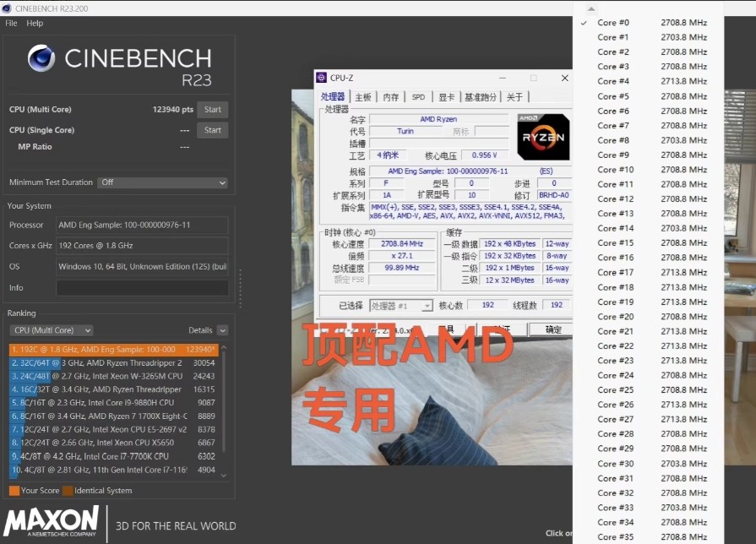756x544 pixels.
Task: Click the AMD Ryzen logo in CPU-Z
Action: (543, 136)
